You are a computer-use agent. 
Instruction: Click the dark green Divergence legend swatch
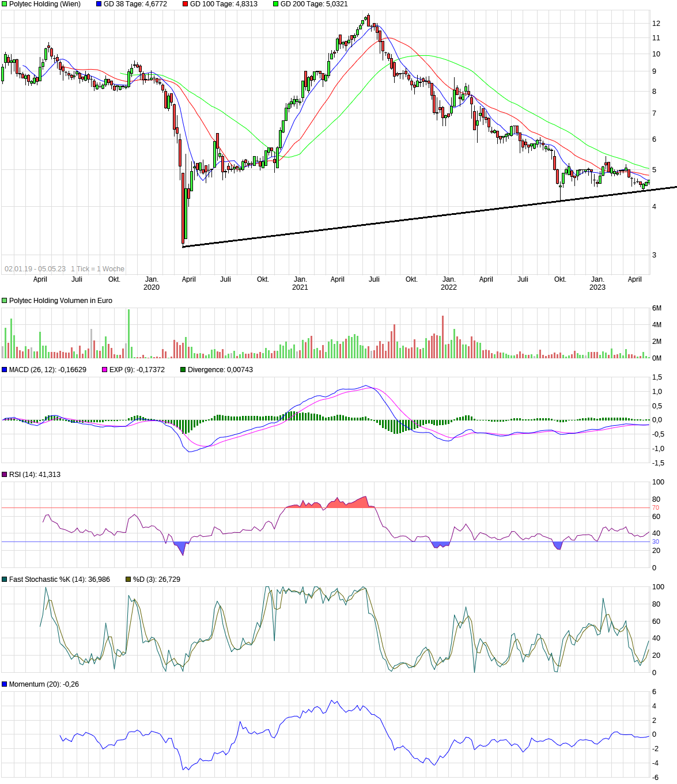183,370
